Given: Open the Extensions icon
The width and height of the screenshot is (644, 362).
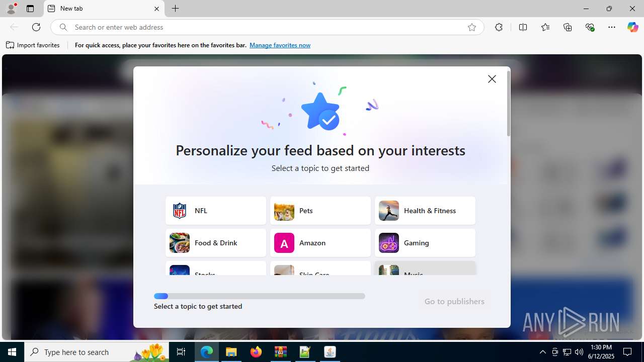Looking at the screenshot, I should tap(499, 27).
